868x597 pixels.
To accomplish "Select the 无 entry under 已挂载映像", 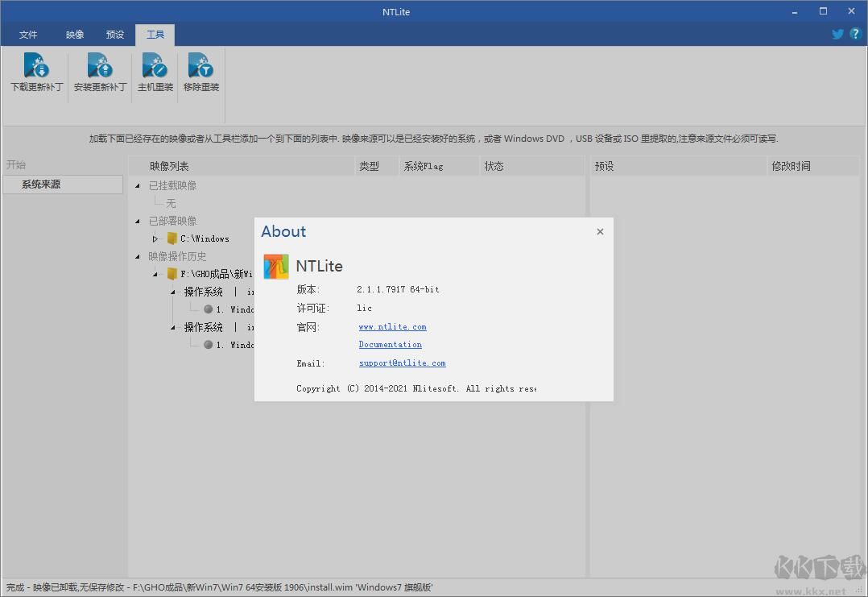I will click(171, 203).
